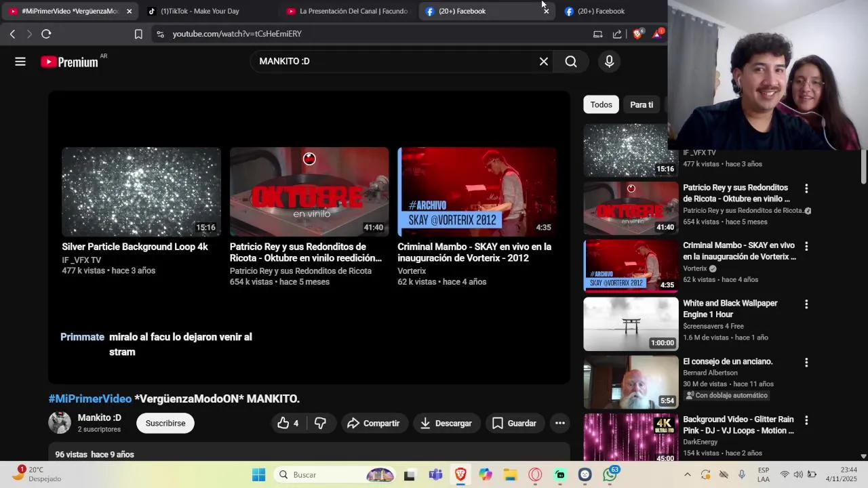Save video with Guardar button

coord(514,423)
